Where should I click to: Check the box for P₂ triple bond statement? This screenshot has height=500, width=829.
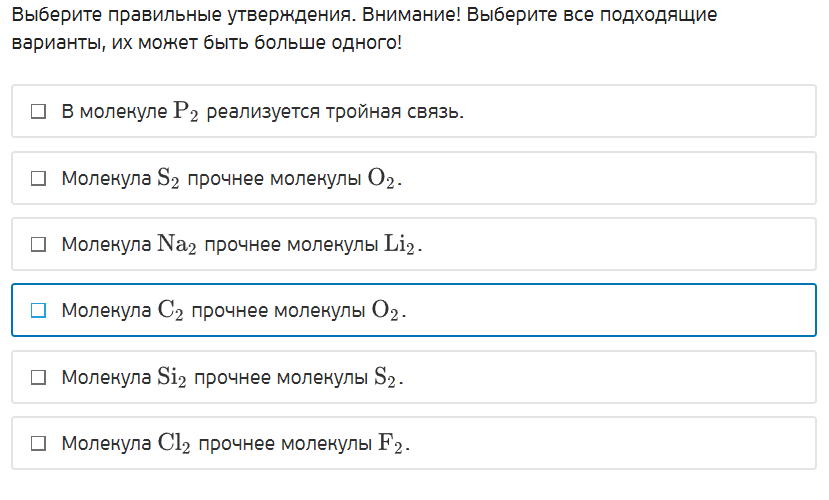(39, 112)
